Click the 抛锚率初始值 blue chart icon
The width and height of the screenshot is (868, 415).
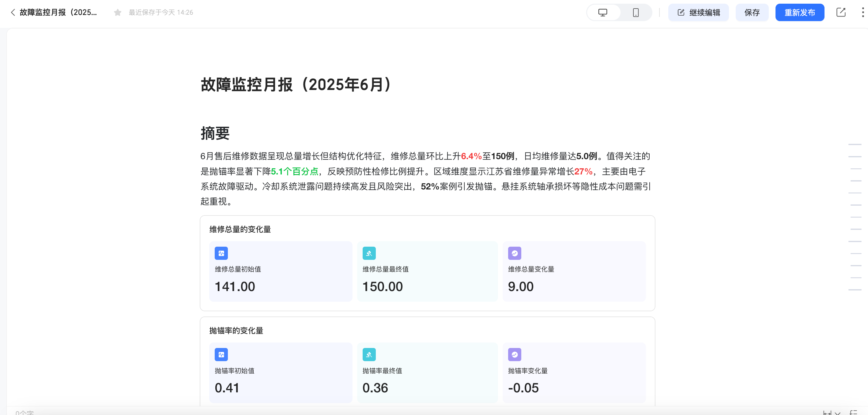tap(221, 354)
